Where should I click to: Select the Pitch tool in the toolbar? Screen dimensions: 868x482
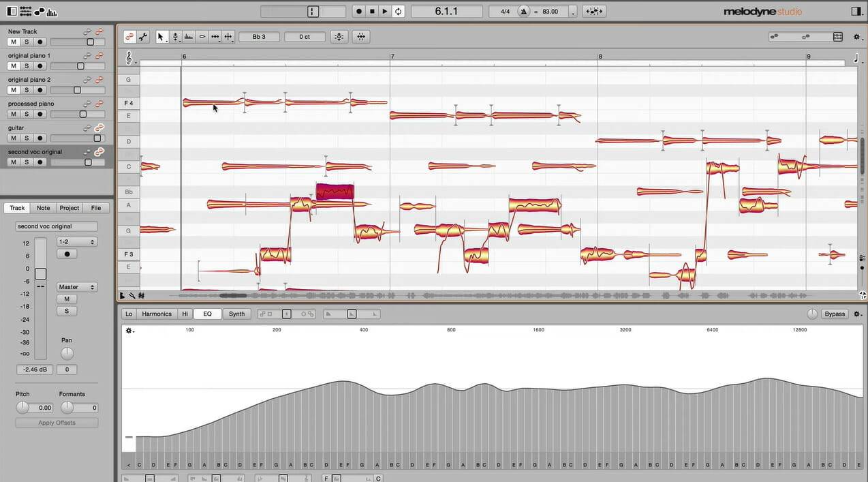pos(175,36)
